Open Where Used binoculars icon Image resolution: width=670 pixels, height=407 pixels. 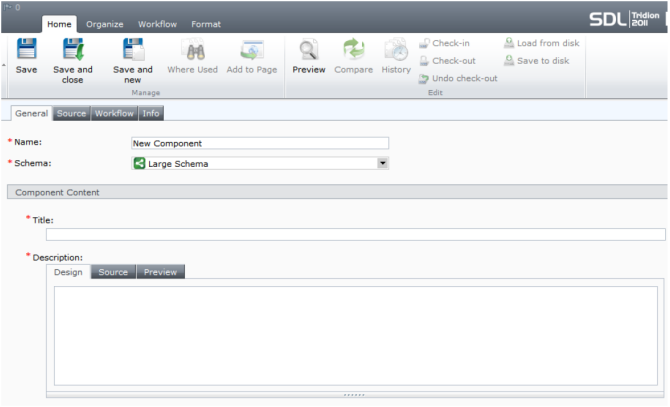193,51
